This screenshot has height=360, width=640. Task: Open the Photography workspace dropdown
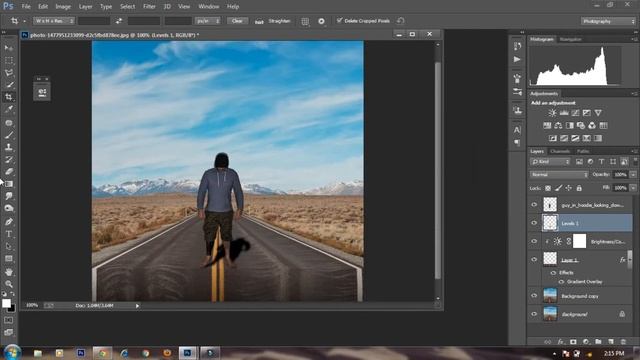(608, 21)
